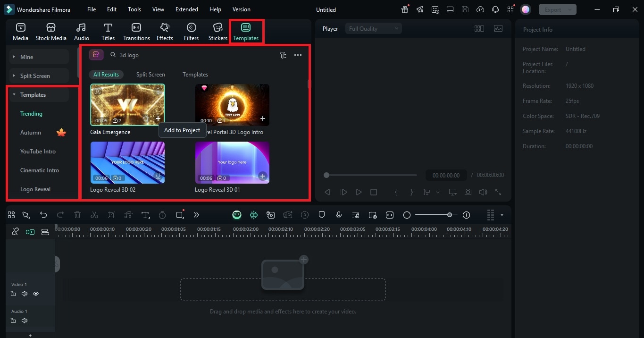Select the Trending category

coord(31,114)
